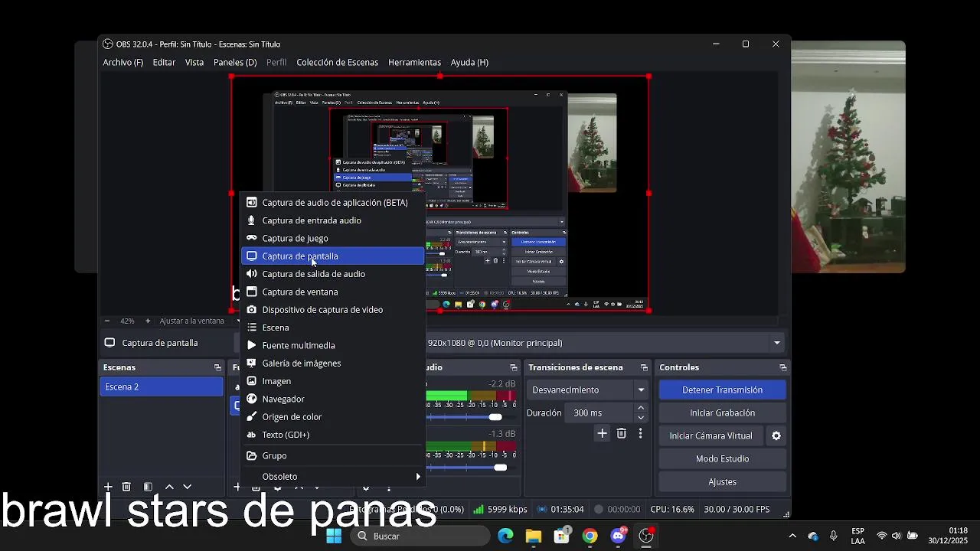
Task: Open File Explorer from taskbar
Action: tap(534, 536)
